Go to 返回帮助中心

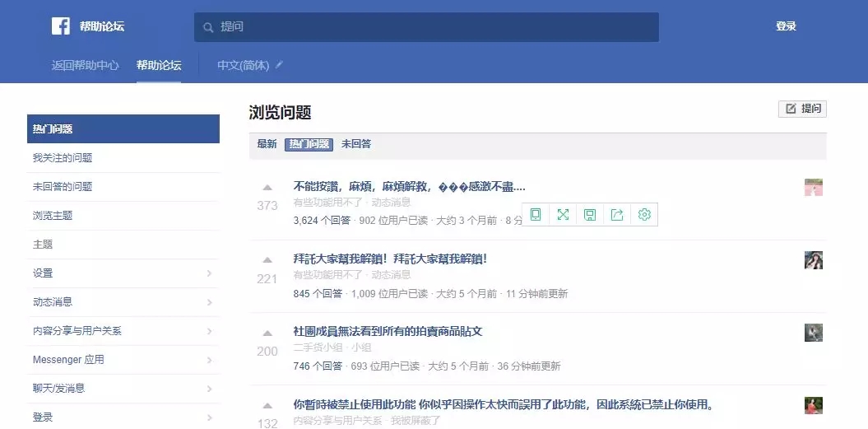point(86,65)
